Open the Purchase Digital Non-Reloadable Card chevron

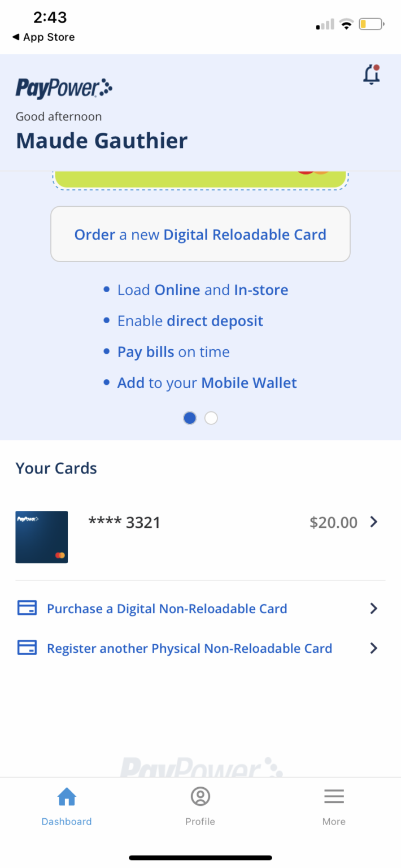pos(373,608)
